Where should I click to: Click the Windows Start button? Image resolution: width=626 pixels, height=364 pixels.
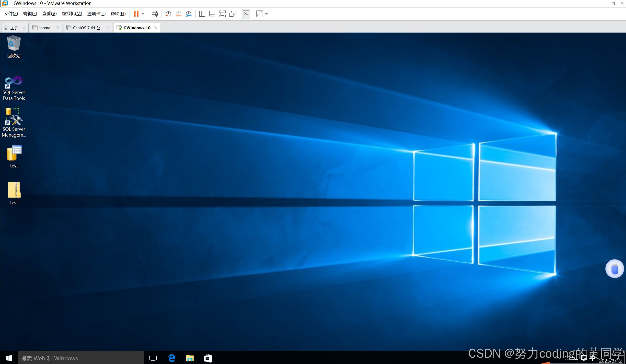pyautogui.click(x=9, y=358)
